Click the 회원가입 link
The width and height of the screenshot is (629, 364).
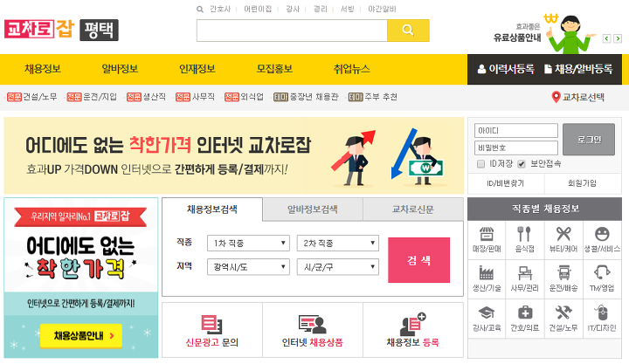point(582,183)
